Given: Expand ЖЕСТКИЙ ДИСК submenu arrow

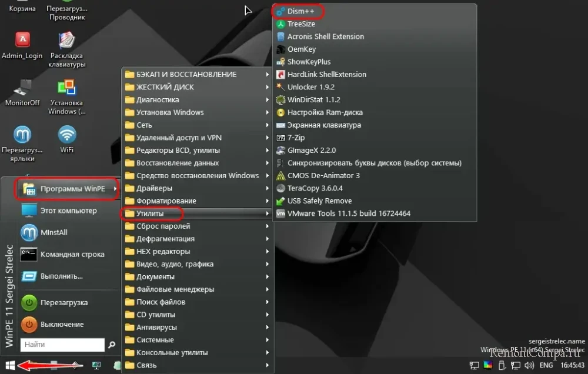Looking at the screenshot, I should pyautogui.click(x=268, y=87).
